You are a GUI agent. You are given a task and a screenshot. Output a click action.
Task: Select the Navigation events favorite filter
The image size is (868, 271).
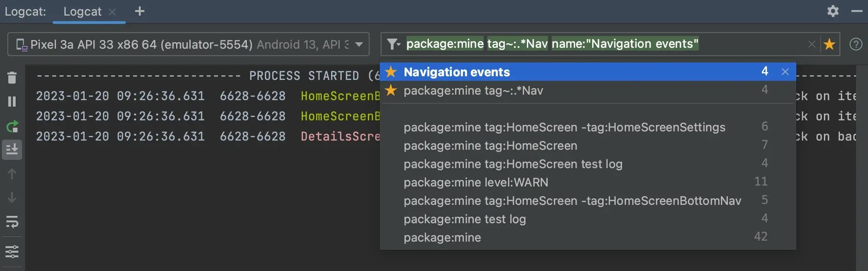tap(588, 72)
